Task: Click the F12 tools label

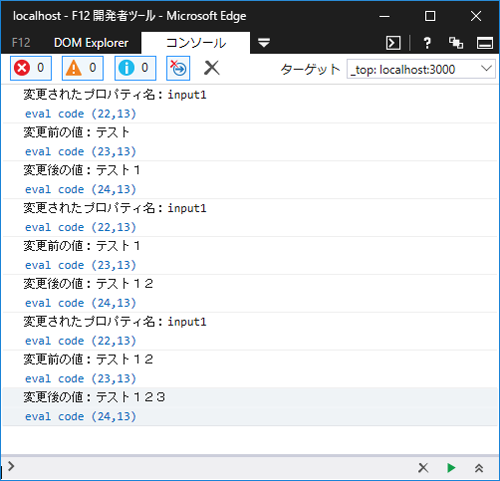Action: [x=21, y=43]
